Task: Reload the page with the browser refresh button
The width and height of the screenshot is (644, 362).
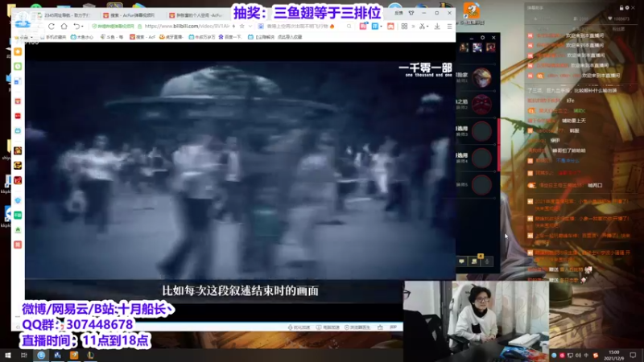Action: tap(52, 27)
